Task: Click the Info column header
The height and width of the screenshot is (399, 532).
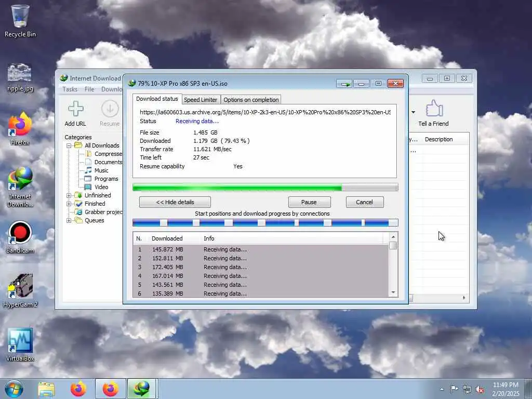Action: pyautogui.click(x=209, y=238)
